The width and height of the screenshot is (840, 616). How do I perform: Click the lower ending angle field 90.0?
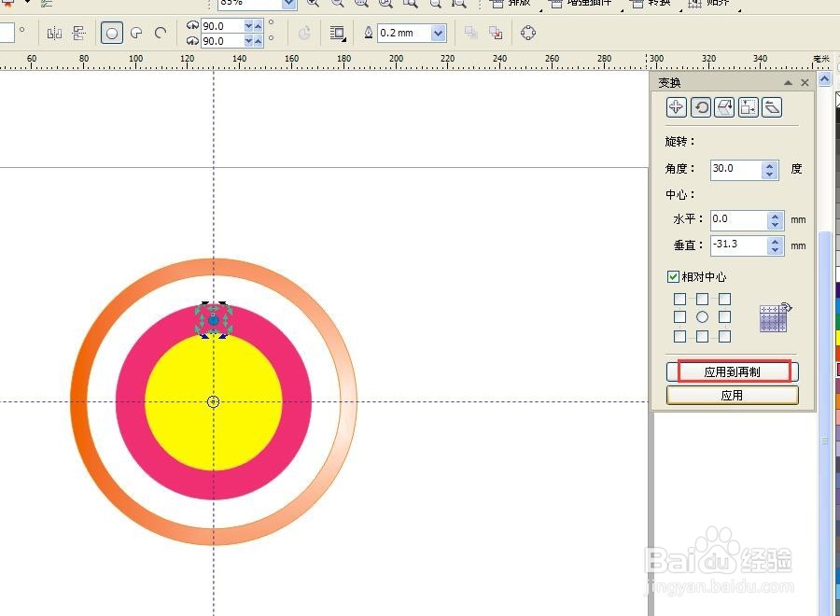[222, 41]
